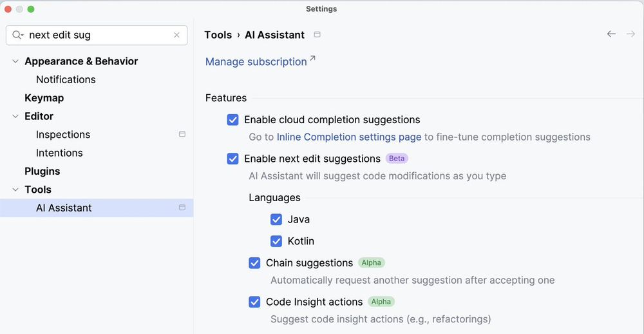Collapse the Tools tree section
Image resolution: width=644 pixels, height=334 pixels.
(15, 190)
